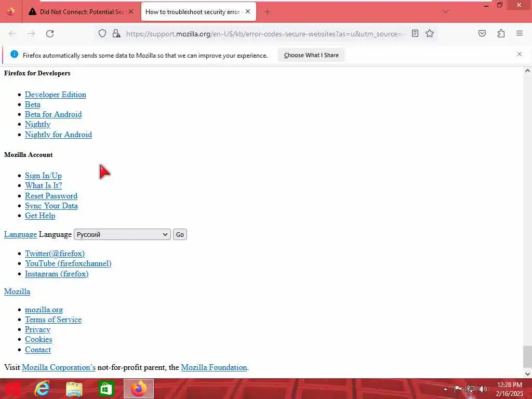
Task: Expand the Русский language dropdown
Action: click(x=122, y=234)
